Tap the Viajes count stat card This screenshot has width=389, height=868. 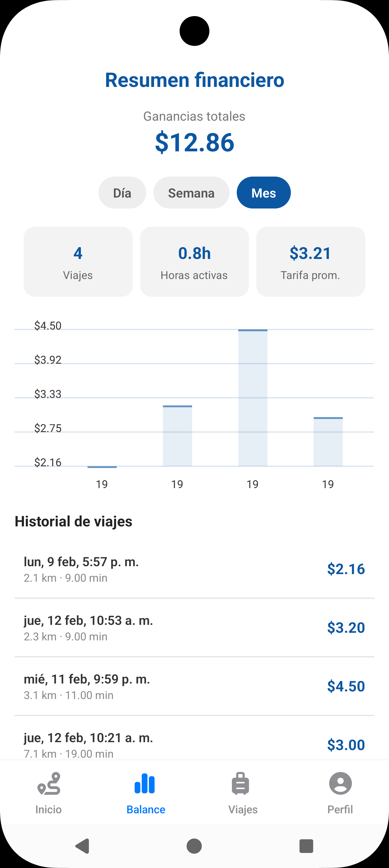78,262
